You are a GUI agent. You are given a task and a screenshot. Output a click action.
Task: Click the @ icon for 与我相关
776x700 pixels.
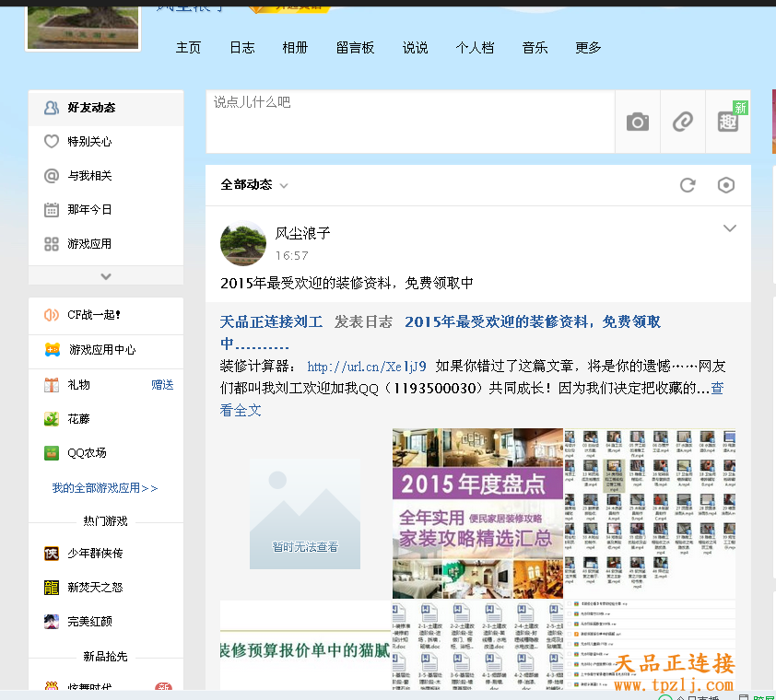pos(52,176)
